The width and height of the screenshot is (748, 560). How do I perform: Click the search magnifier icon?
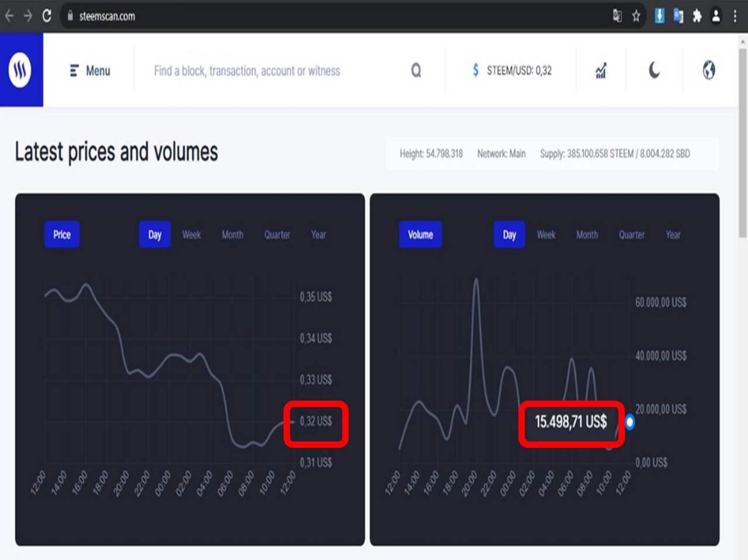416,71
